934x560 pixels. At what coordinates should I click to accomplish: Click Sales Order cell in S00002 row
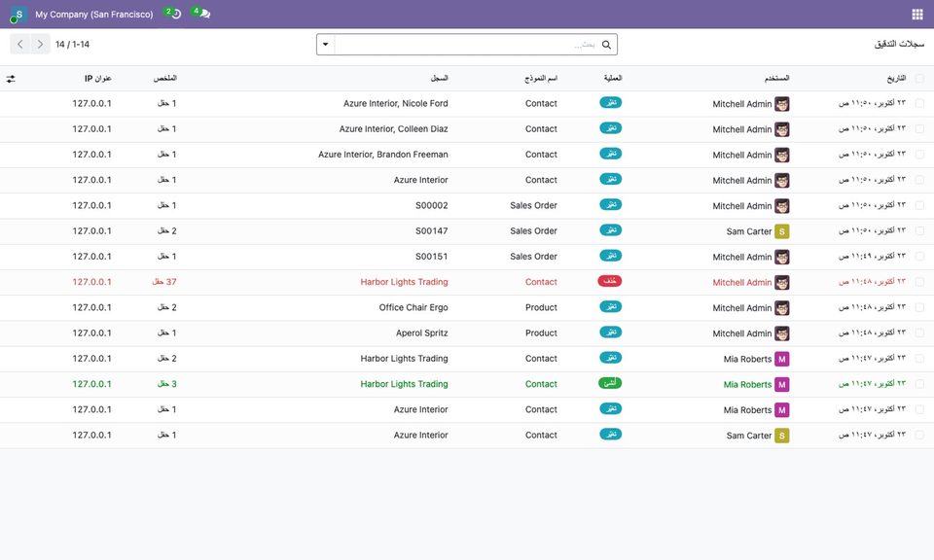click(x=534, y=205)
